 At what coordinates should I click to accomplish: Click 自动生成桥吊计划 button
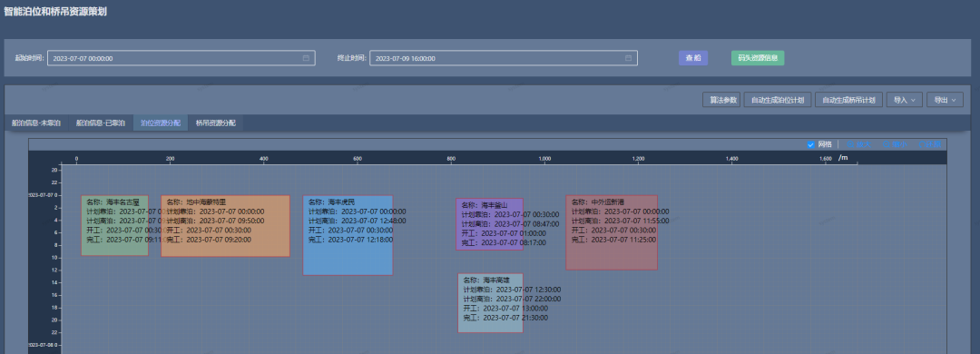click(x=848, y=100)
